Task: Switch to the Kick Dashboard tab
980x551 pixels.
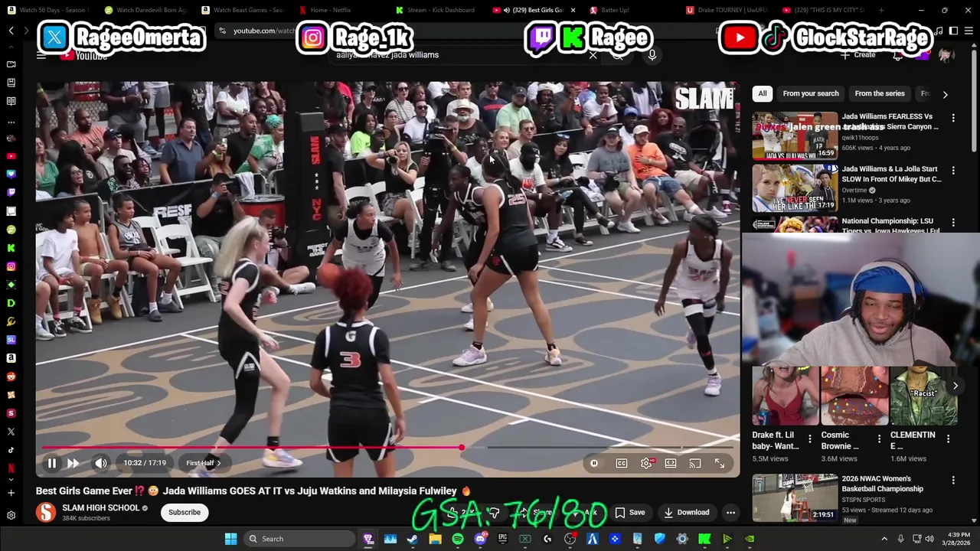Action: pyautogui.click(x=435, y=10)
